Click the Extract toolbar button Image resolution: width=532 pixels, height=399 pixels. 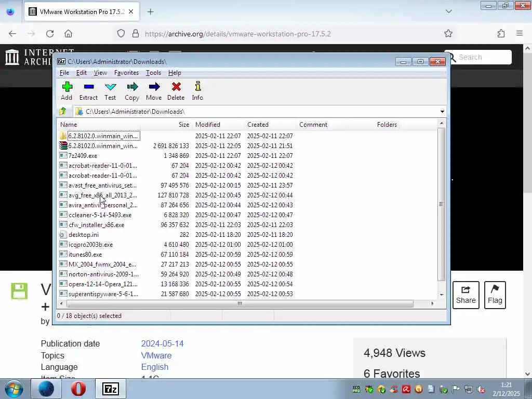click(x=88, y=91)
